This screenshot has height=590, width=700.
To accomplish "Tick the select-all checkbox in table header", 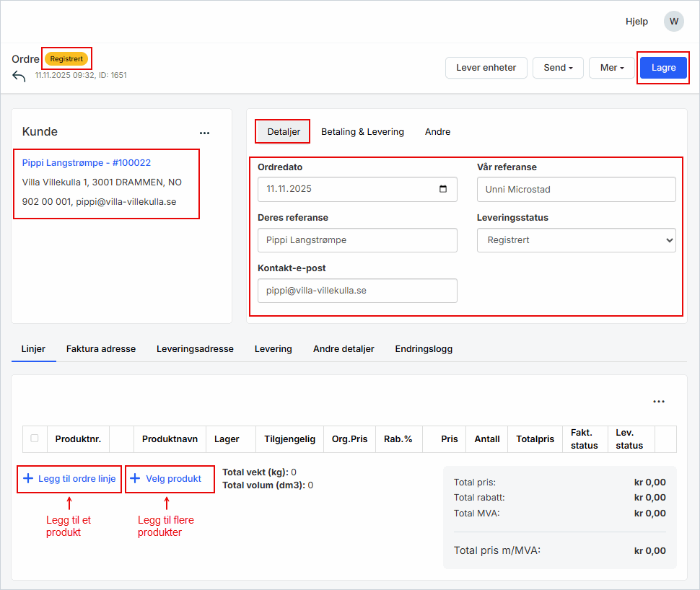I will coord(35,438).
